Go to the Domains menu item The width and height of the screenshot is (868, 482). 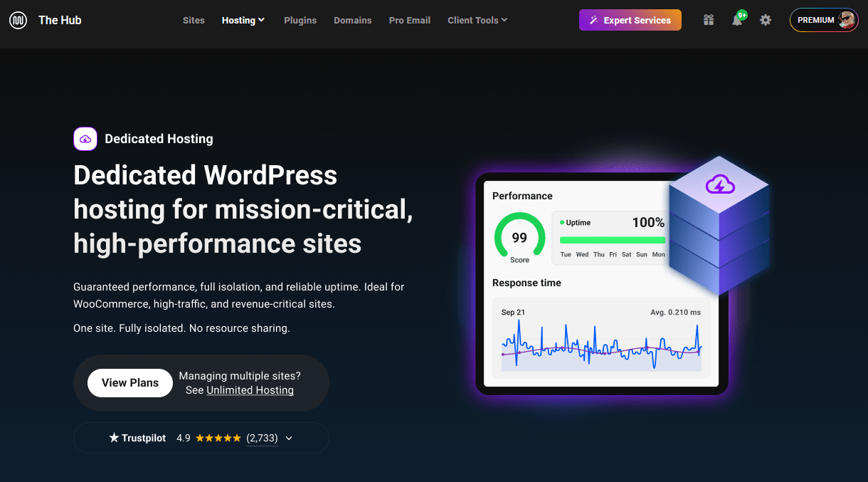click(x=353, y=20)
